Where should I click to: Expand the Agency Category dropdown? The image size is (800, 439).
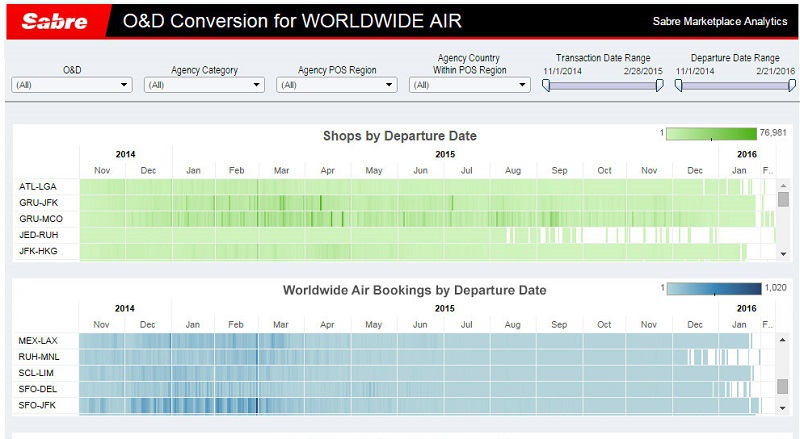click(204, 86)
